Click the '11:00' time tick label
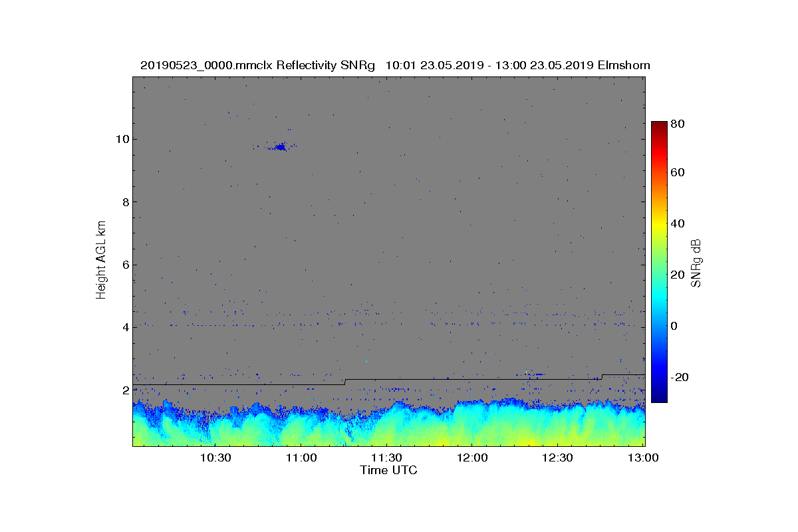Screen dimensions: 798x532 point(301,458)
